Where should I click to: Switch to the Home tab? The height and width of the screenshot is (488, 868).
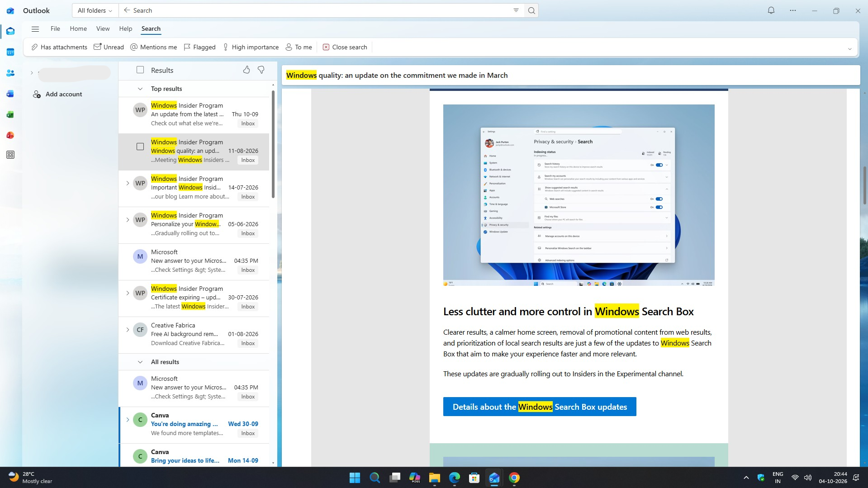[78, 28]
